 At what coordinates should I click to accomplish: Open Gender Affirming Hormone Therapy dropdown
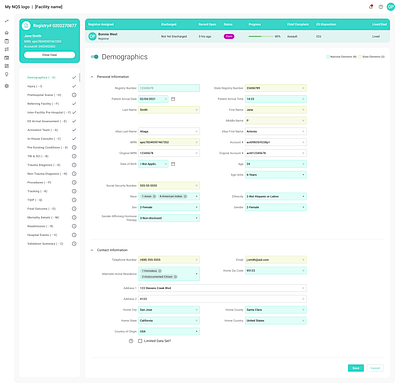point(197,218)
